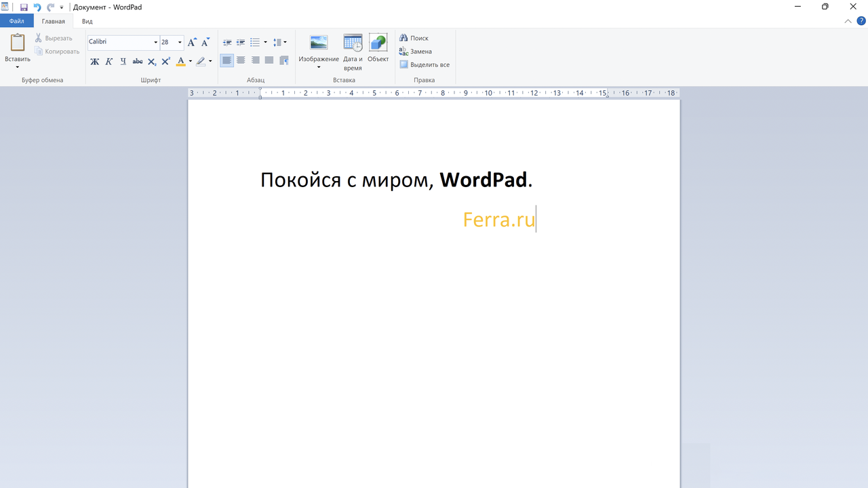Align text to the left
The height and width of the screenshot is (488, 868).
[227, 60]
